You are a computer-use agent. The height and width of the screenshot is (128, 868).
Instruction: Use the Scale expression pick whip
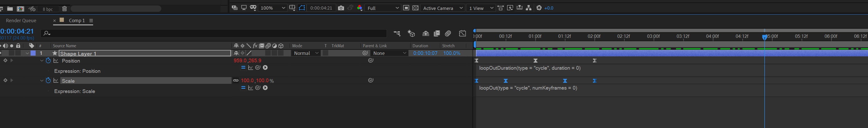pos(258,88)
